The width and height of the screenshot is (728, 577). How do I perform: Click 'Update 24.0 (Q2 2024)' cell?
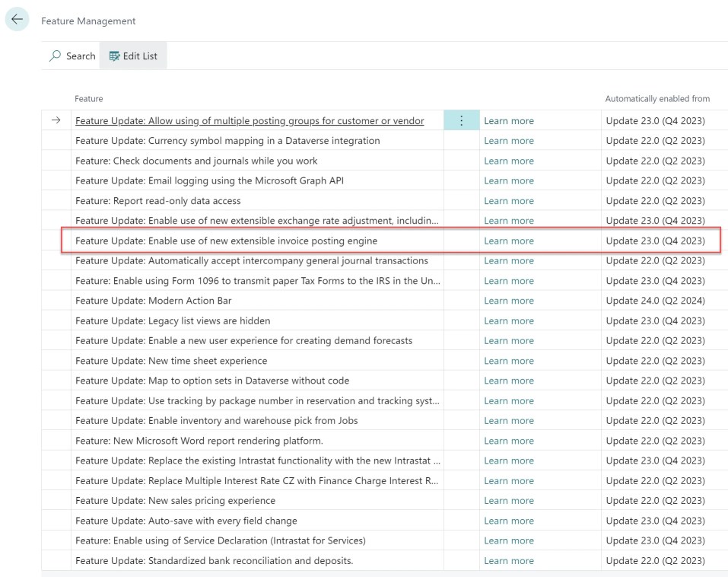pyautogui.click(x=655, y=301)
